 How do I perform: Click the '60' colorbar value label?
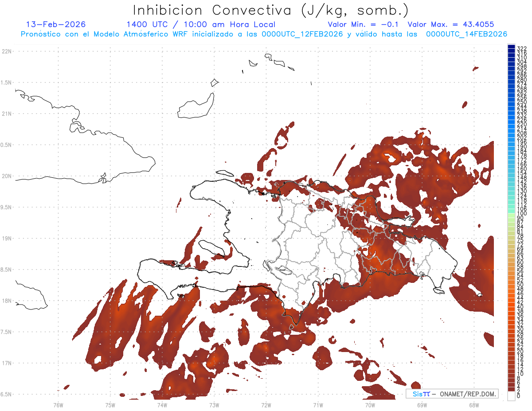[520, 262]
